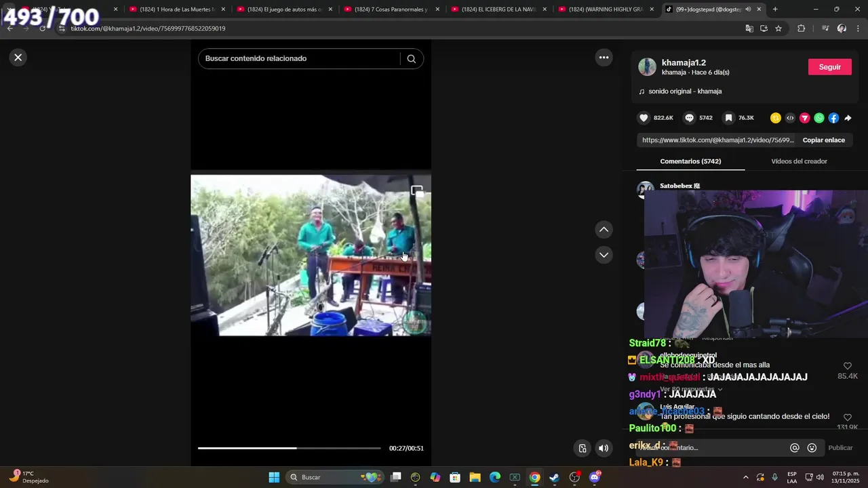Show hidden system tray icons chevron

click(746, 477)
